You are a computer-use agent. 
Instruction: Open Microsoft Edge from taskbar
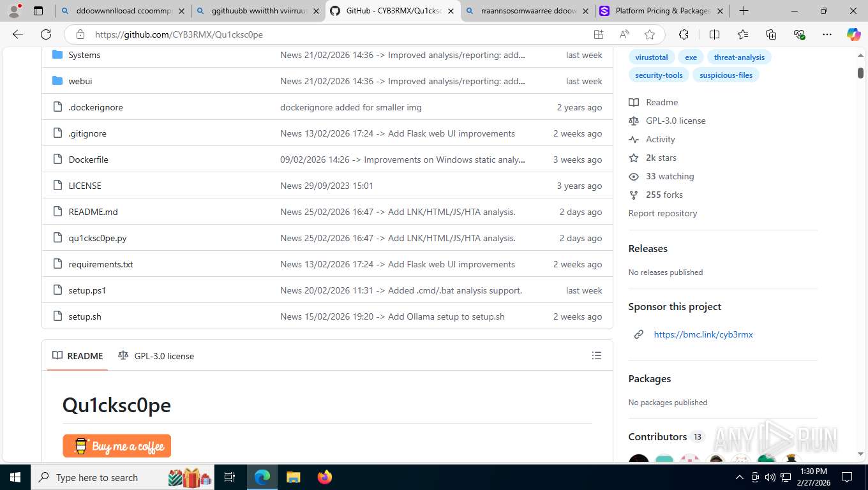(x=262, y=477)
